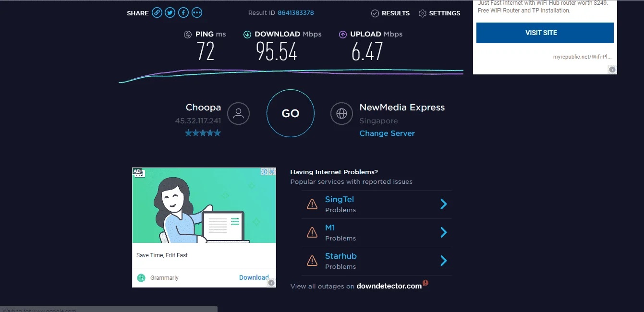
Task: Open SingTel problems row
Action: 377,204
